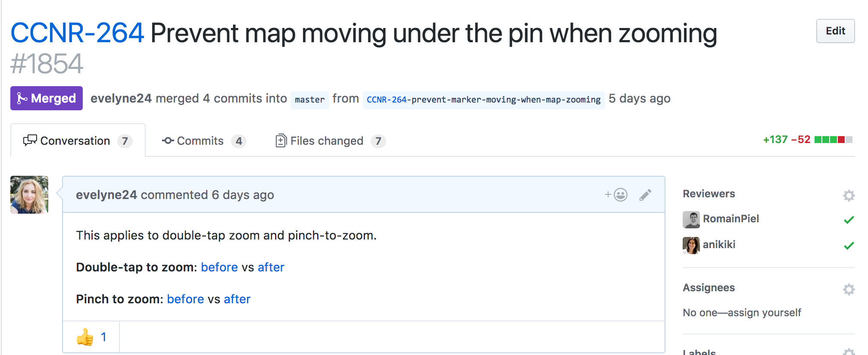Select the Conversation tab
The image size is (868, 355).
click(x=78, y=141)
